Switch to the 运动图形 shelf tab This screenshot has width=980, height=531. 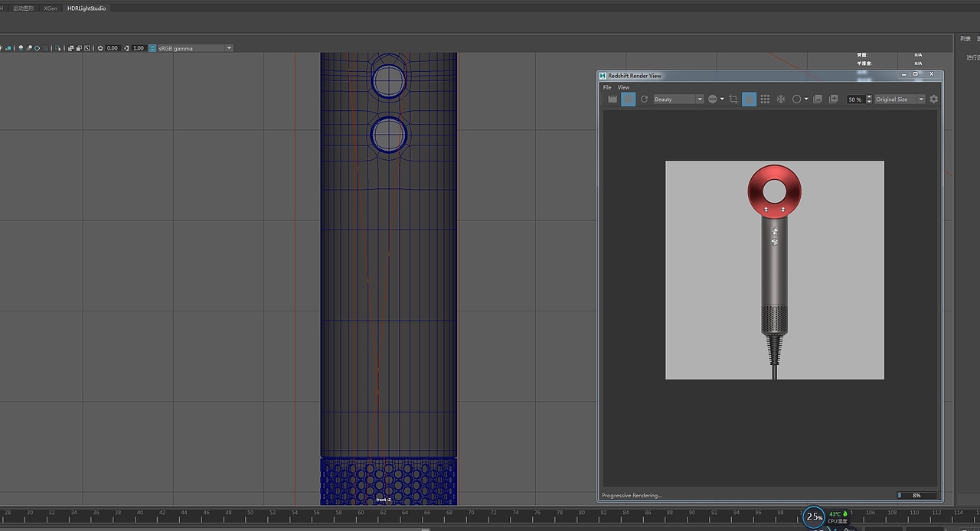click(x=23, y=8)
